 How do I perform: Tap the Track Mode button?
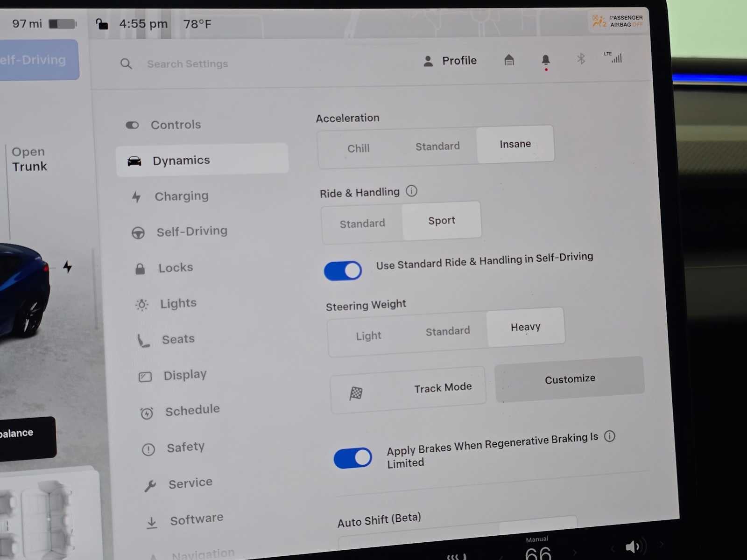click(x=408, y=390)
